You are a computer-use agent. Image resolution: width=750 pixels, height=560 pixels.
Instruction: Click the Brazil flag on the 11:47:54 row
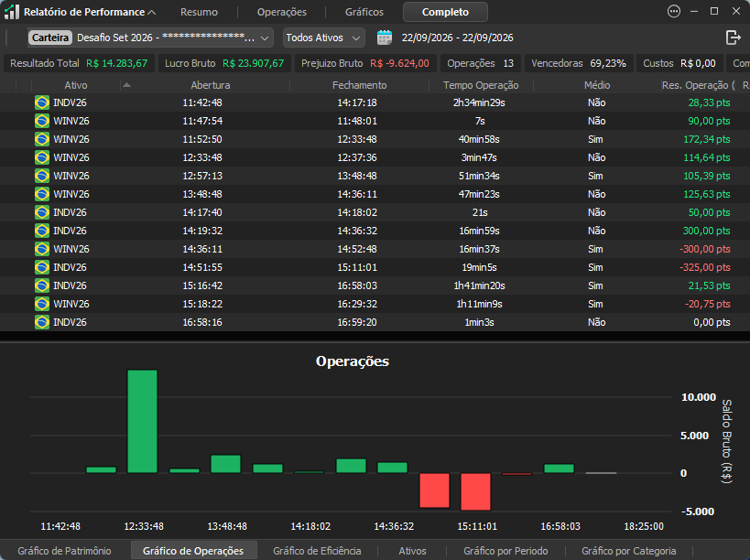(42, 121)
